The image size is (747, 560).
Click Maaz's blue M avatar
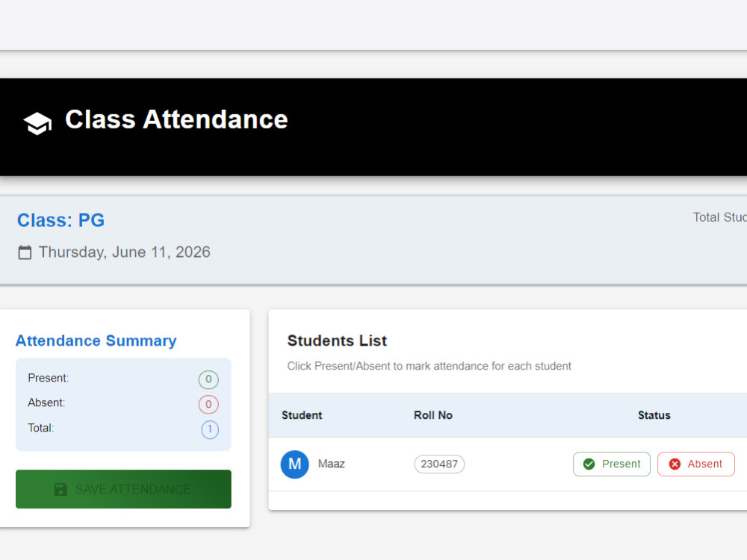click(x=294, y=464)
